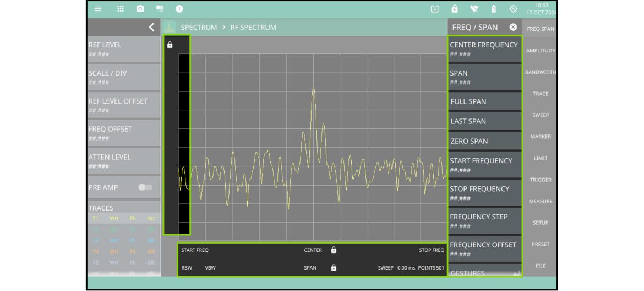The height and width of the screenshot is (291, 644).
Task: Close the FREQ / SPAN panel
Action: click(x=513, y=27)
